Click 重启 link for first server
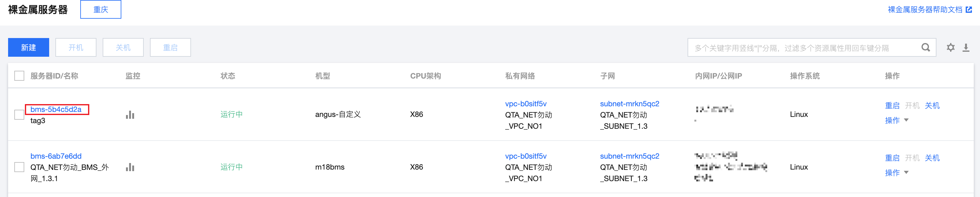 [892, 106]
